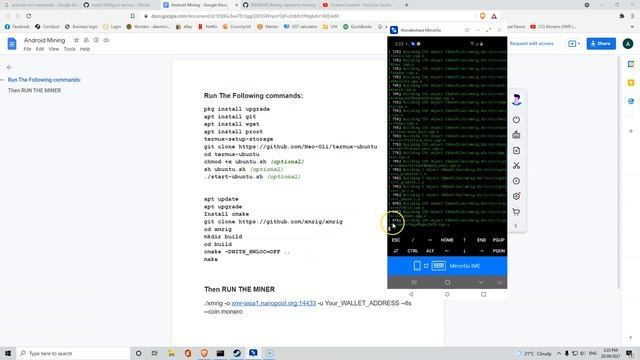Open the Crunchyroll bookmark
This screenshot has width=640, height=360.
point(237,27)
